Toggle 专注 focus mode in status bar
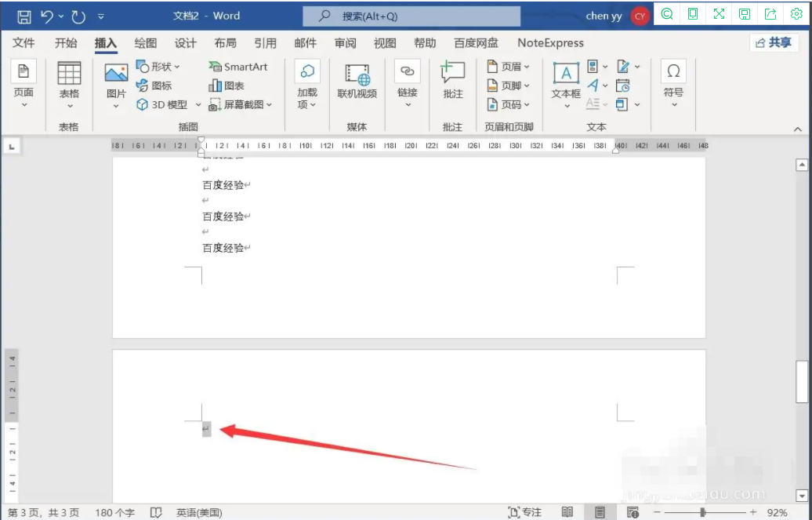The width and height of the screenshot is (812, 520). 524,512
